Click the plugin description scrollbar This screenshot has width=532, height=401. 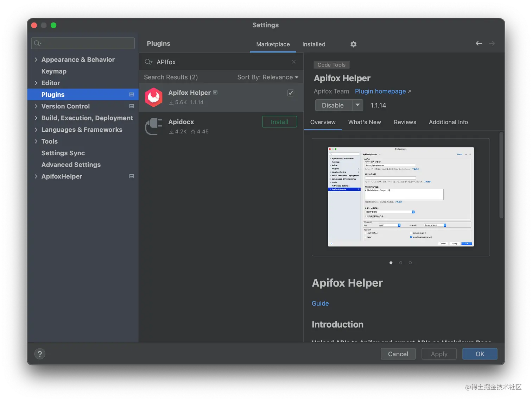point(501,175)
